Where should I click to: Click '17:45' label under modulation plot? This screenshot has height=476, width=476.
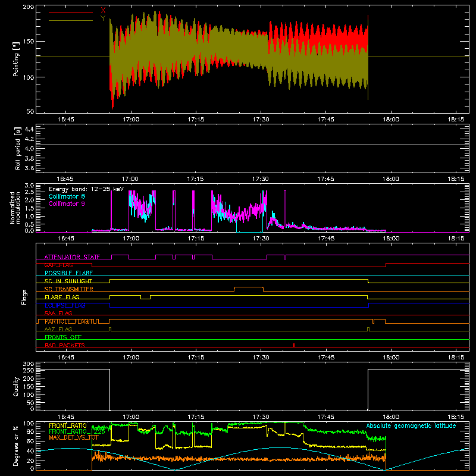[x=325, y=239]
